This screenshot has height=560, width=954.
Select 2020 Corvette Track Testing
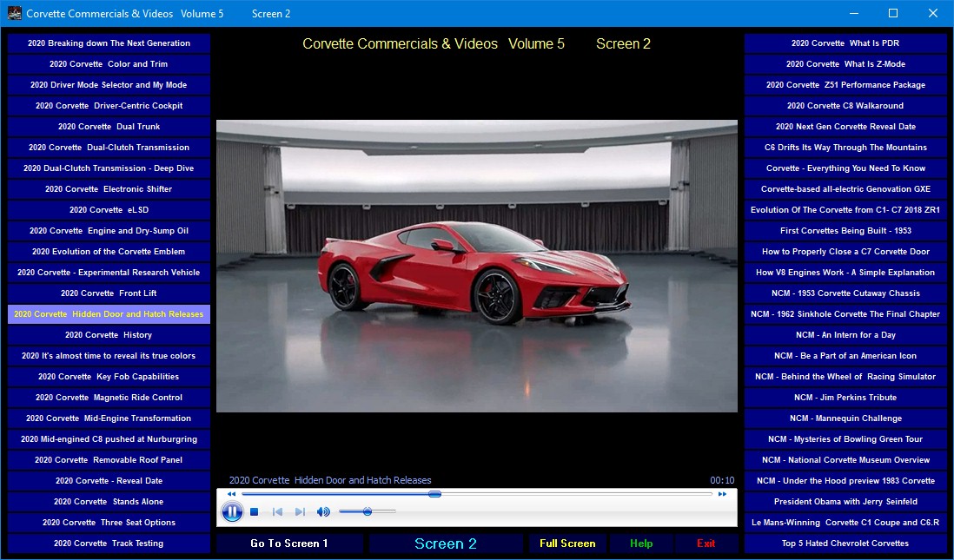point(109,543)
